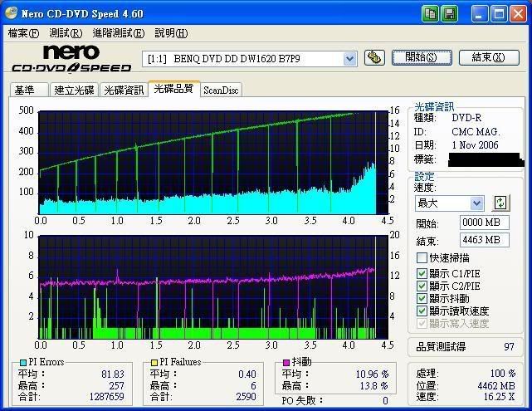Screen dimensions: 532x411
Task: Click the PI Errors average 81.83
Action: coord(113,374)
